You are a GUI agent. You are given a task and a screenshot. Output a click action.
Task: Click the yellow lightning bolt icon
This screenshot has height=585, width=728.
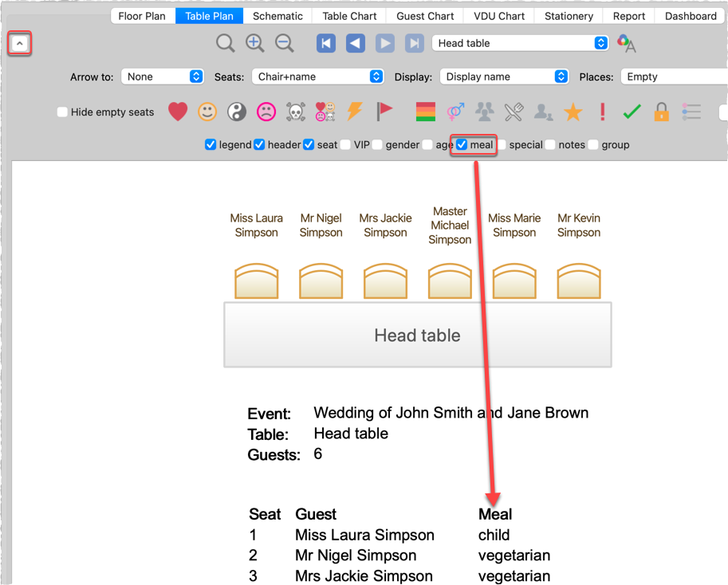355,112
